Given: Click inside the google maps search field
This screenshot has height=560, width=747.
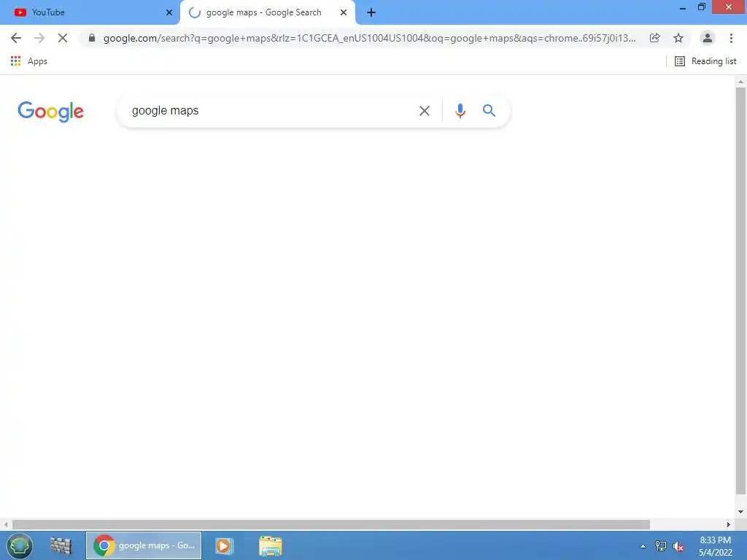Looking at the screenshot, I should [271, 111].
